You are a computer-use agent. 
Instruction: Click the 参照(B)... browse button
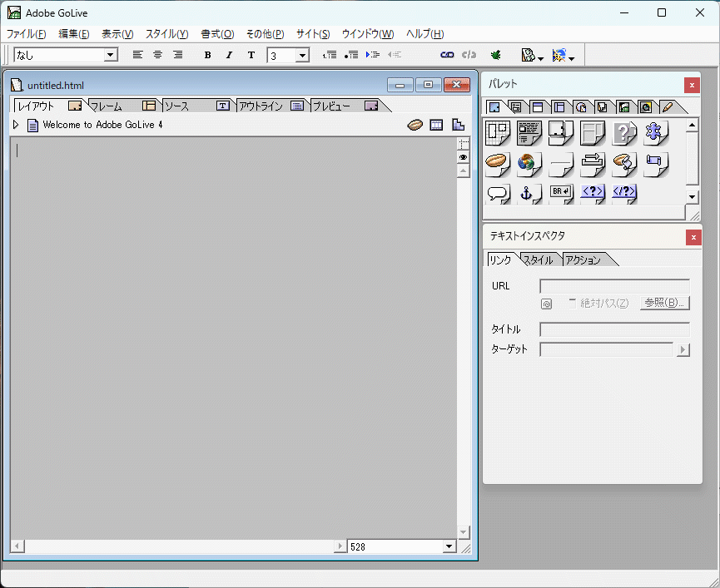(x=664, y=303)
